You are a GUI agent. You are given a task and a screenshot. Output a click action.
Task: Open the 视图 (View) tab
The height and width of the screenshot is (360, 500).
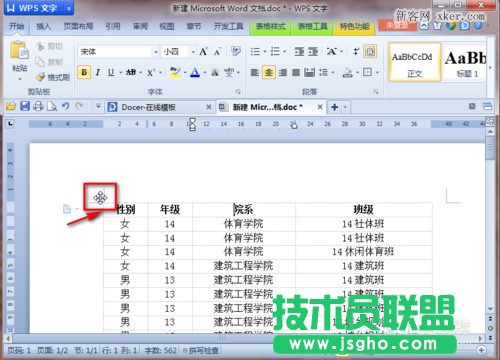point(167,26)
